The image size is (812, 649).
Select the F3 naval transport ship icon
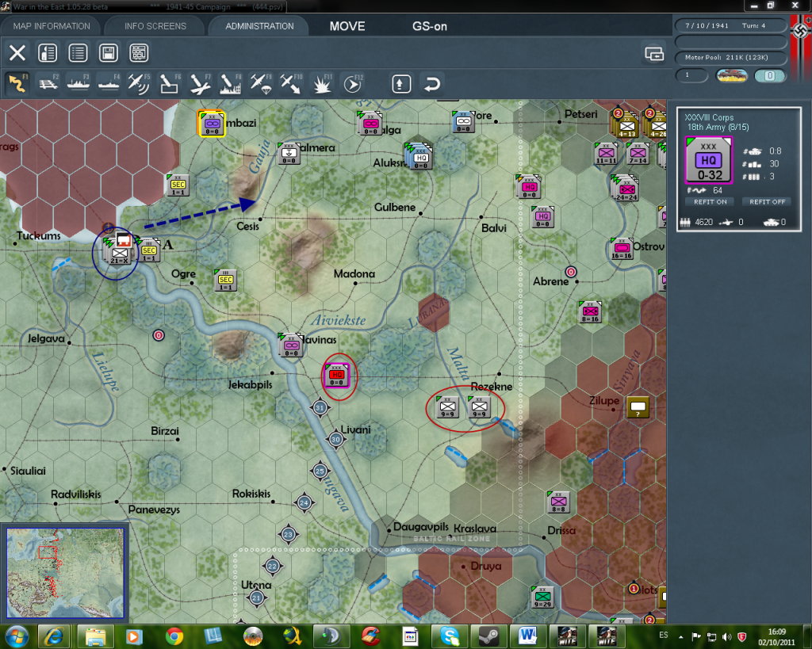tap(79, 83)
